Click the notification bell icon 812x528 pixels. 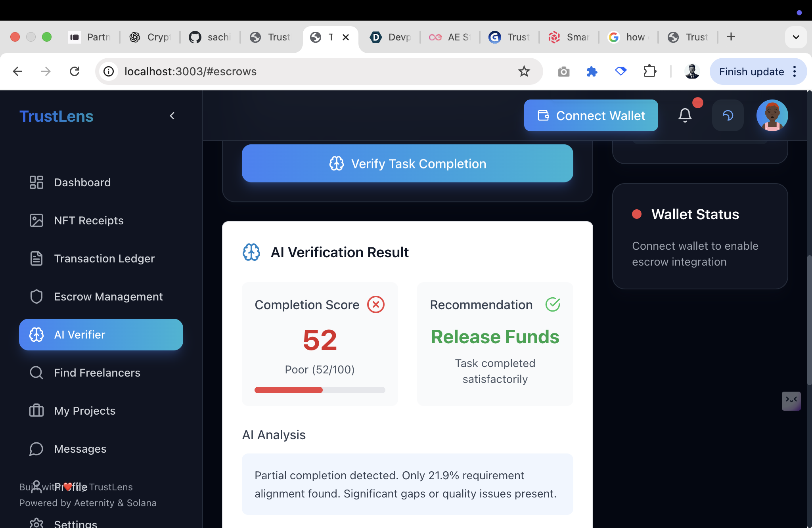685,115
